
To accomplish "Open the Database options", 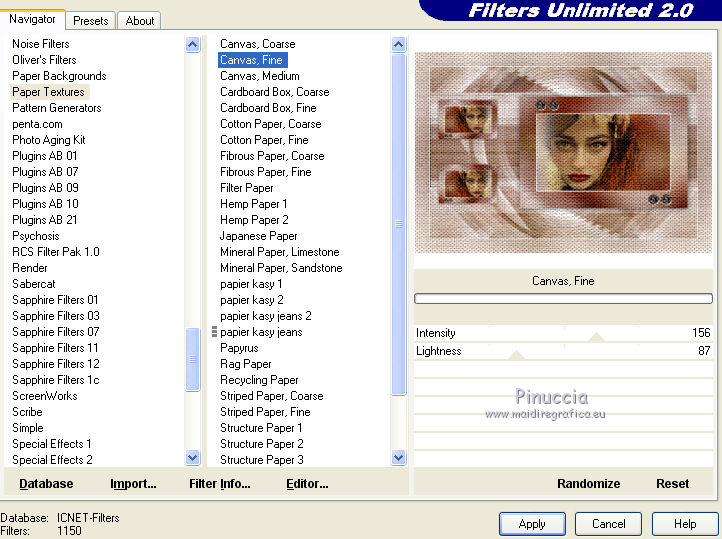I will [46, 484].
